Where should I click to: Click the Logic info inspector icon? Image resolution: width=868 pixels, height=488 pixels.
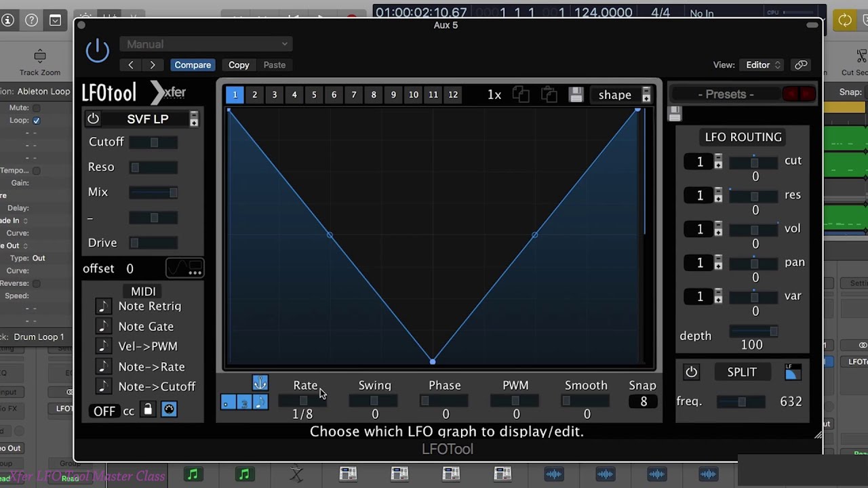(x=7, y=20)
